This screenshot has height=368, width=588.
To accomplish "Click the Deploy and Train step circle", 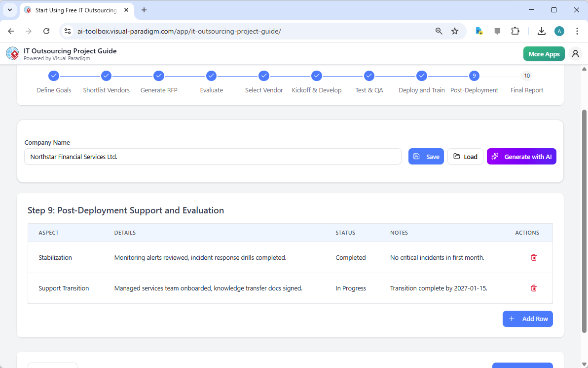I will (422, 76).
